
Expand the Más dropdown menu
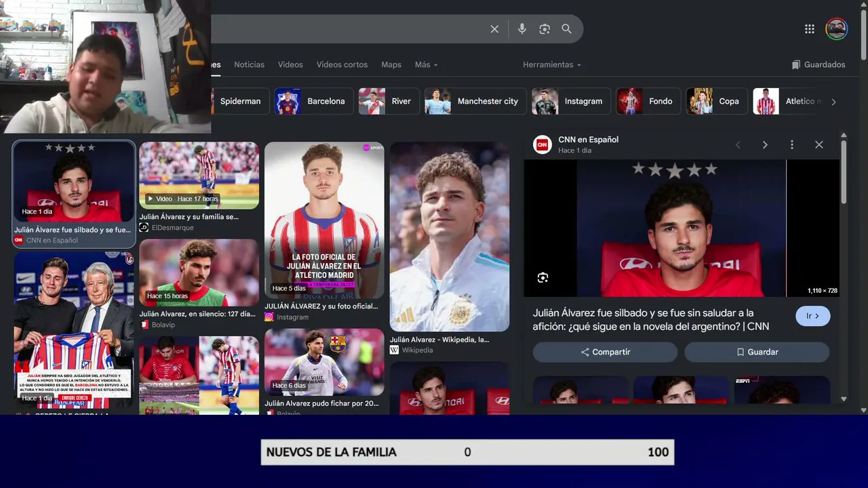(427, 64)
